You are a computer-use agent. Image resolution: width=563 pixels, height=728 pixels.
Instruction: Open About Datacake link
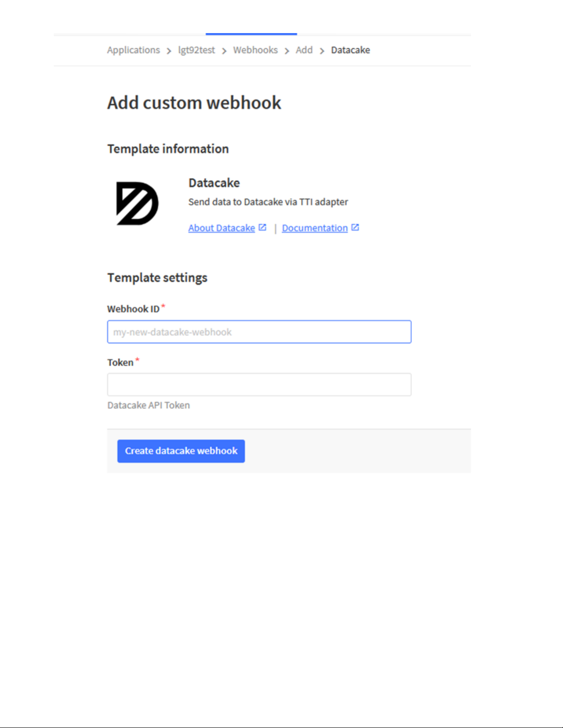[x=222, y=228]
